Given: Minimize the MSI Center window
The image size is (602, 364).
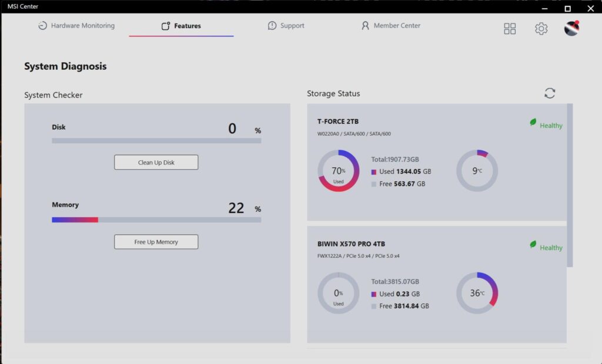Looking at the screenshot, I should pos(544,8).
